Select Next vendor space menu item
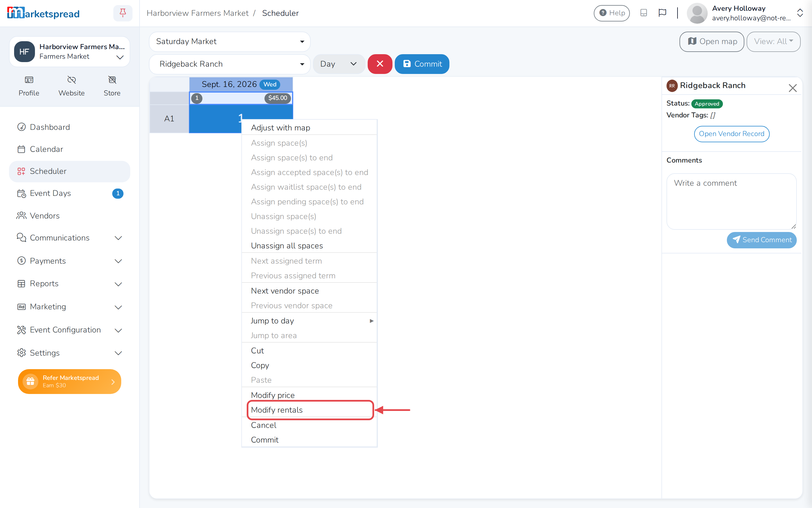The width and height of the screenshot is (812, 508). [x=309, y=291]
